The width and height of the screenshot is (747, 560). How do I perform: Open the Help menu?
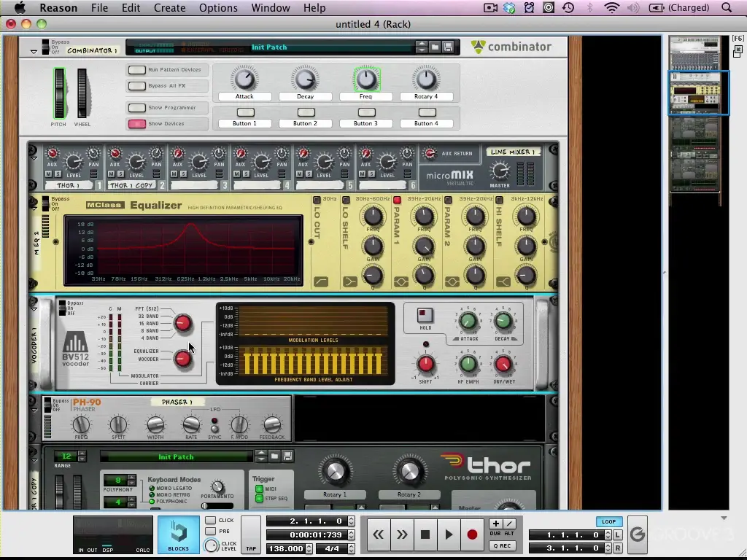314,7
